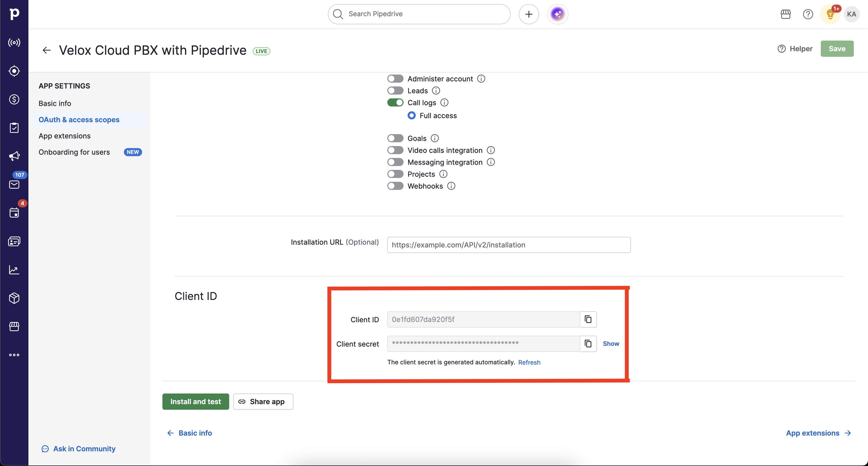868x466 pixels.
Task: Click the Install and test button
Action: (195, 401)
